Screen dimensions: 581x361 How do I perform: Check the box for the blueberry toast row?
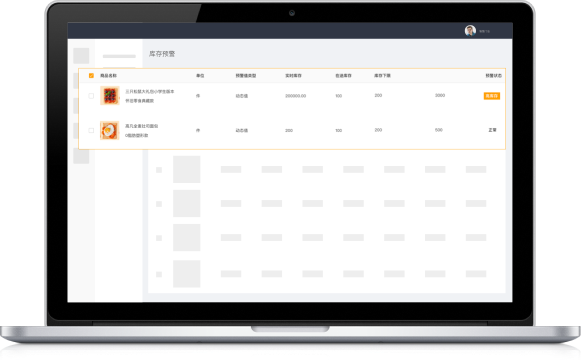(x=91, y=96)
